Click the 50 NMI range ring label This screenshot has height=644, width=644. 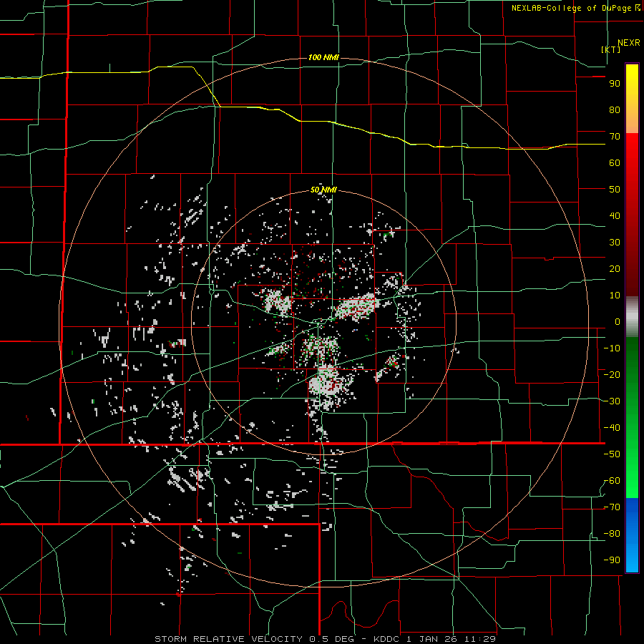tap(323, 190)
